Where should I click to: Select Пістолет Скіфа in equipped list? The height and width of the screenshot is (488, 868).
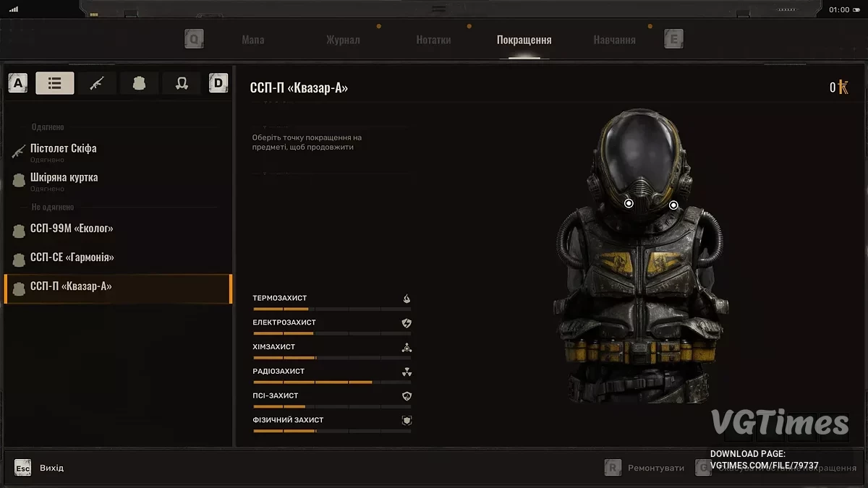[x=64, y=149]
